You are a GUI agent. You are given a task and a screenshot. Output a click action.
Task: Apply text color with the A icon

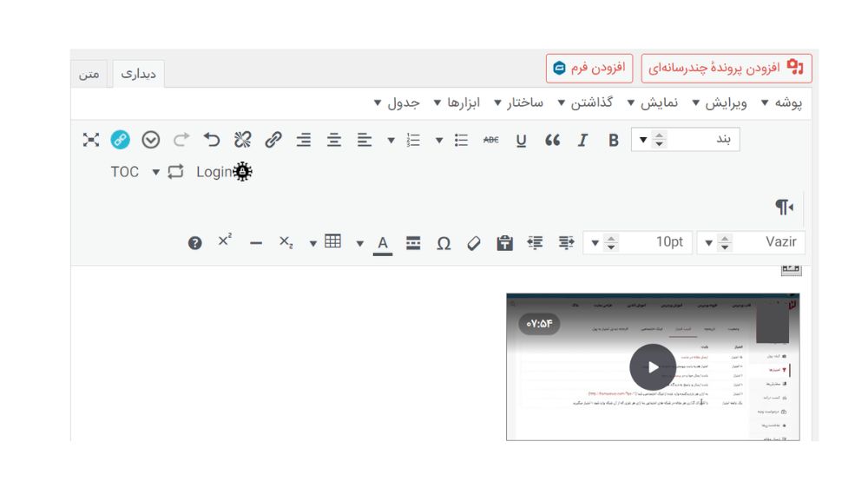click(383, 244)
